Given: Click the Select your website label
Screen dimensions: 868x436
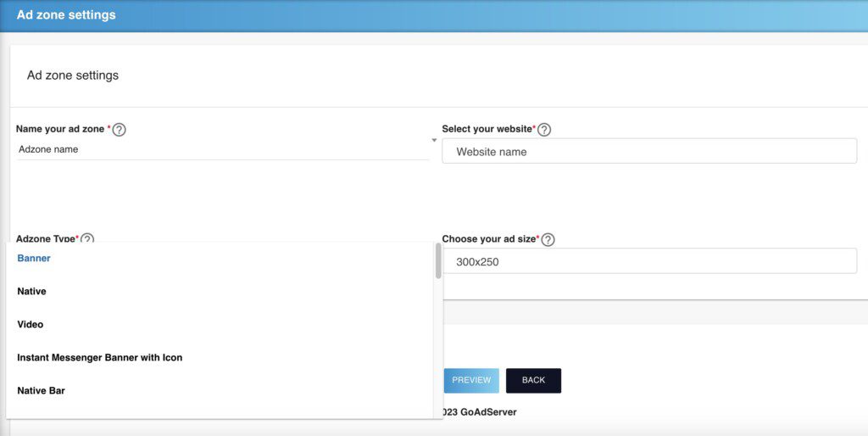Looking at the screenshot, I should (487, 129).
